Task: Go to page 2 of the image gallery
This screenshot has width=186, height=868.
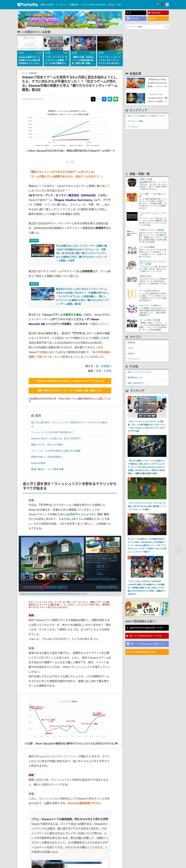Action: [x=72, y=162]
